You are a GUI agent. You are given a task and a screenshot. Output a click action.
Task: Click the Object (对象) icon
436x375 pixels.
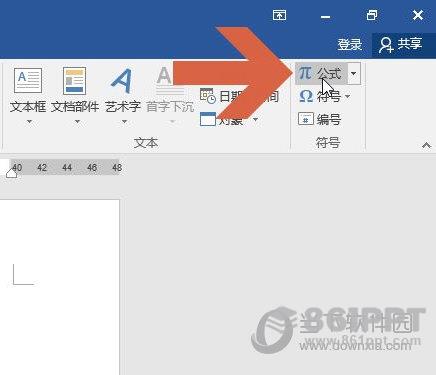(x=208, y=119)
